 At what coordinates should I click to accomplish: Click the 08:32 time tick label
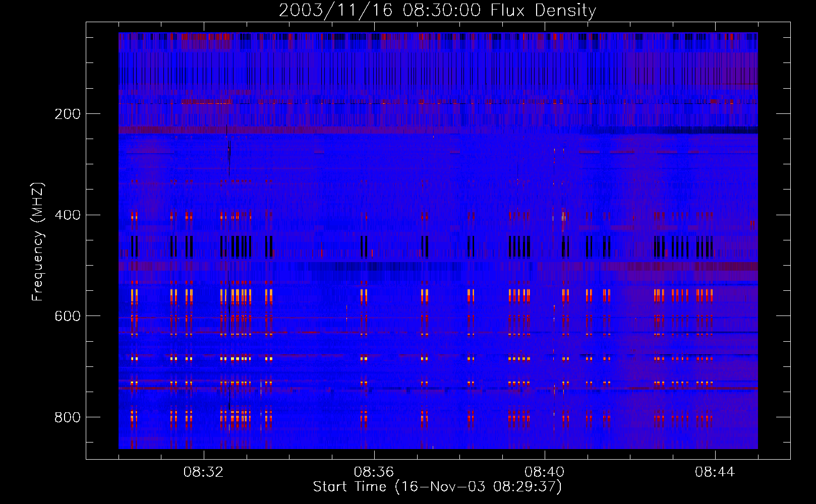pyautogui.click(x=203, y=472)
